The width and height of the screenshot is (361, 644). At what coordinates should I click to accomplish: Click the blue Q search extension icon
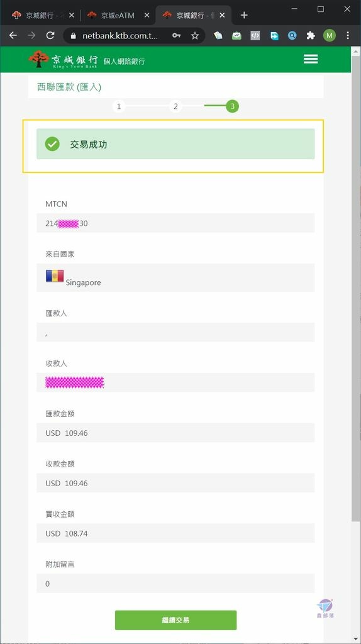pos(292,36)
